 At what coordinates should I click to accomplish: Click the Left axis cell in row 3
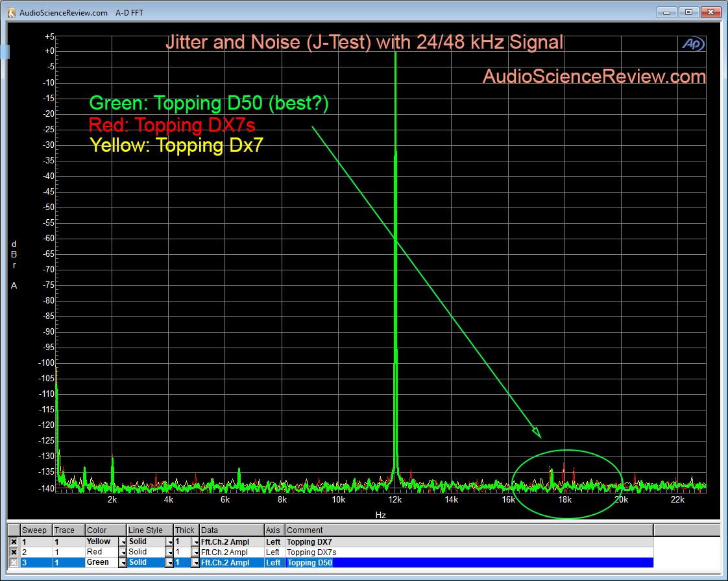(274, 562)
